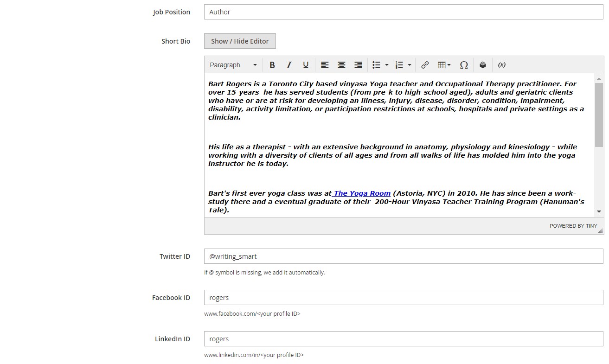Click the Show / Hide Editor button

point(240,41)
